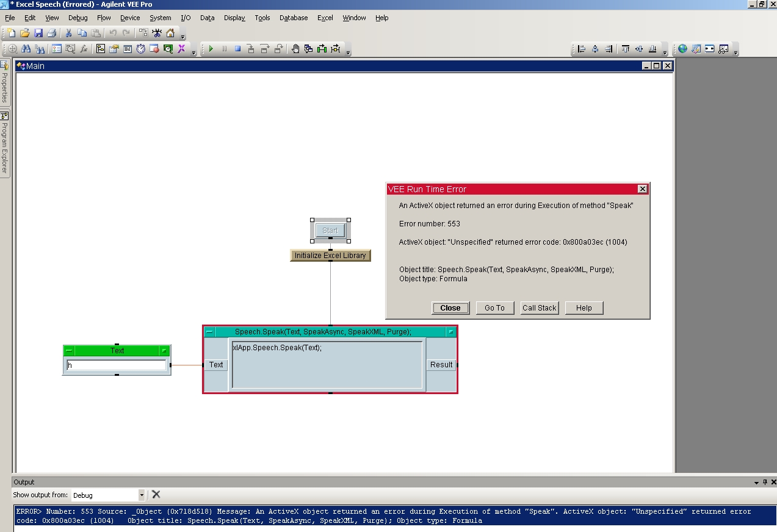This screenshot has width=777, height=532.
Task: Click the Save diskette icon
Action: pyautogui.click(x=38, y=33)
